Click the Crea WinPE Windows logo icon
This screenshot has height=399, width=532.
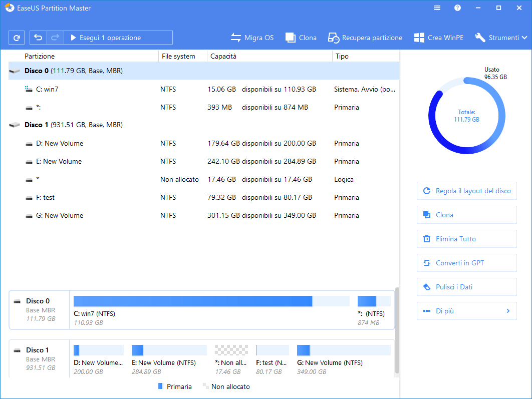[x=419, y=38]
